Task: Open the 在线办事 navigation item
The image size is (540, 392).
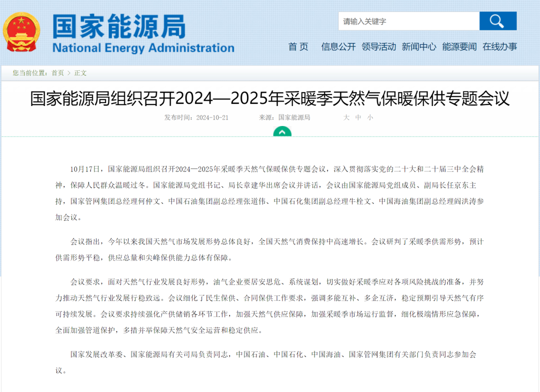Action: (499, 46)
